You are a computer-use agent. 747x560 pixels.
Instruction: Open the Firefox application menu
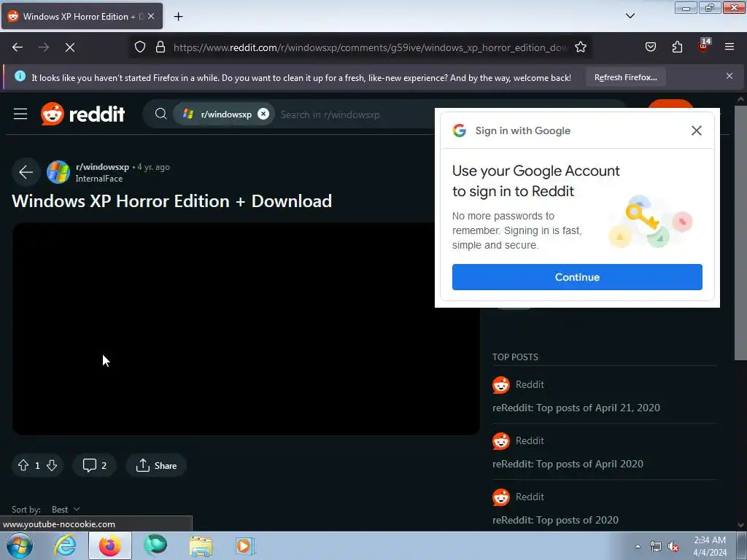click(x=729, y=47)
